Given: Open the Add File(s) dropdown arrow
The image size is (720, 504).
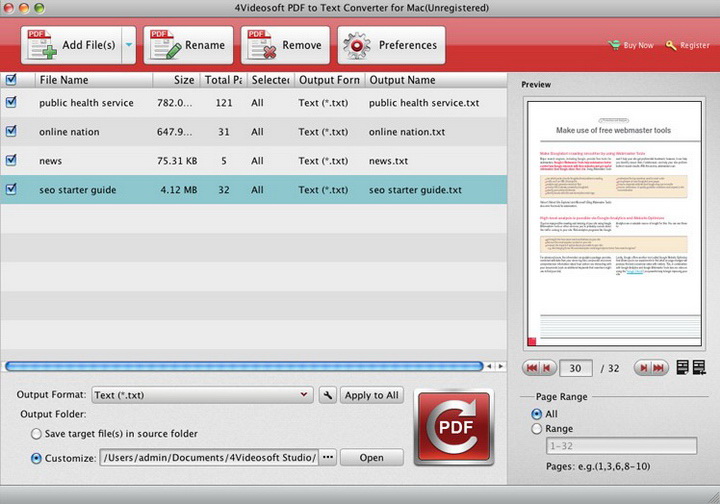Looking at the screenshot, I should (x=129, y=45).
